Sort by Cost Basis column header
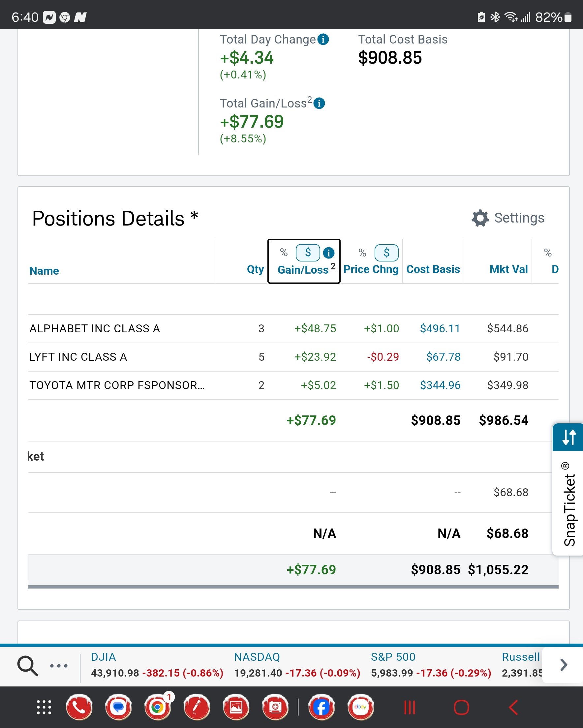583x728 pixels. pos(433,269)
